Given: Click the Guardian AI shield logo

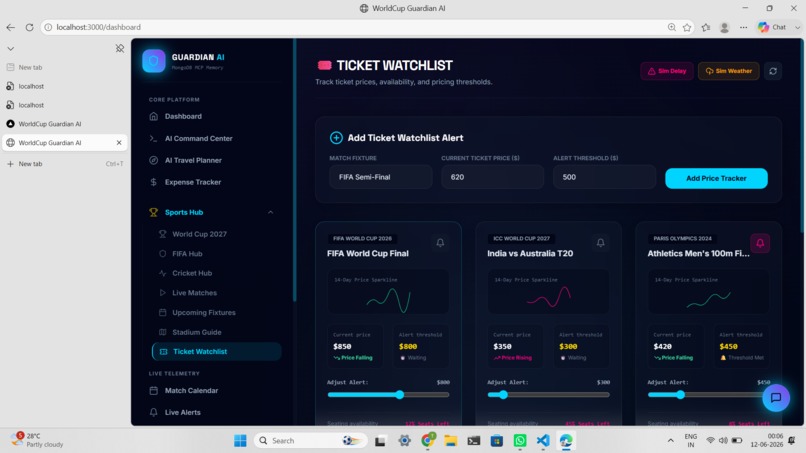Looking at the screenshot, I should [154, 61].
